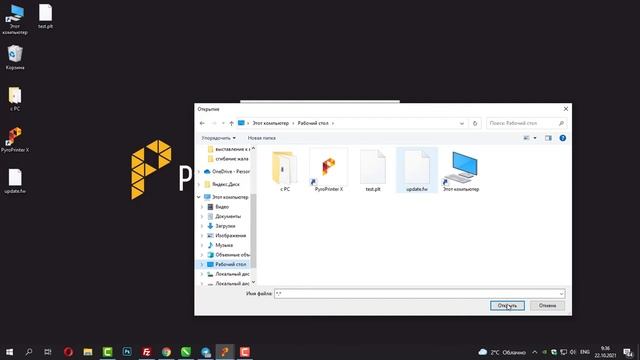Click the c PC folder on the desktop
The image size is (640, 360).
click(x=15, y=98)
